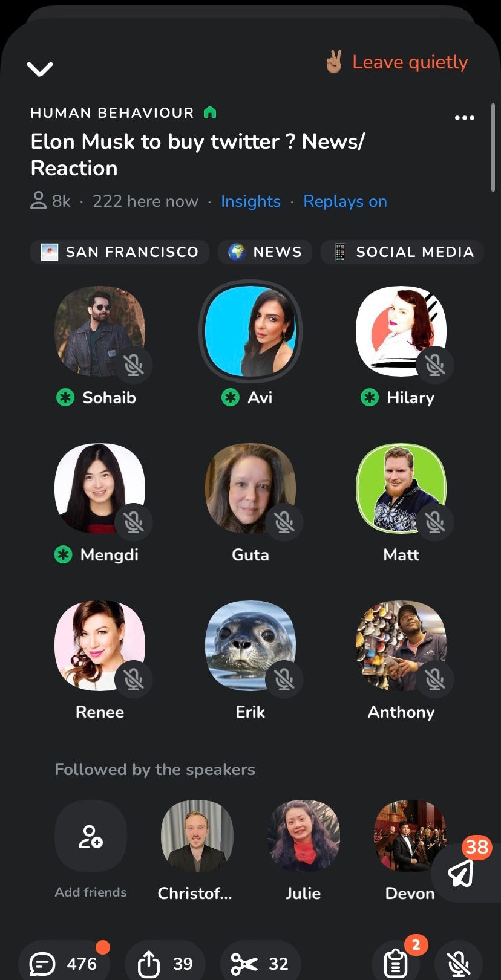Click the room's vertical scrollbar
This screenshot has height=980, width=501.
pos(493,148)
